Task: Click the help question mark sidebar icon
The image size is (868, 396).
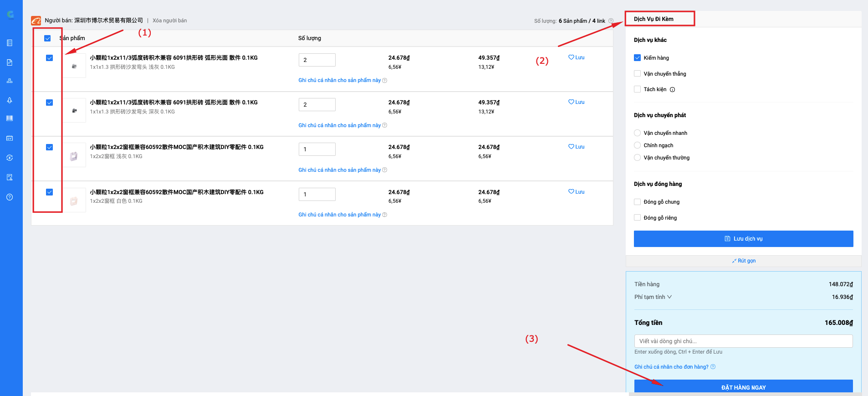Action: 10,197
